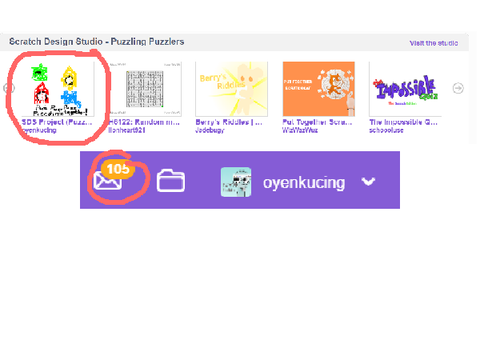480x360 pixels.
Task: Click the oyenkucing profile avatar
Action: click(236, 182)
